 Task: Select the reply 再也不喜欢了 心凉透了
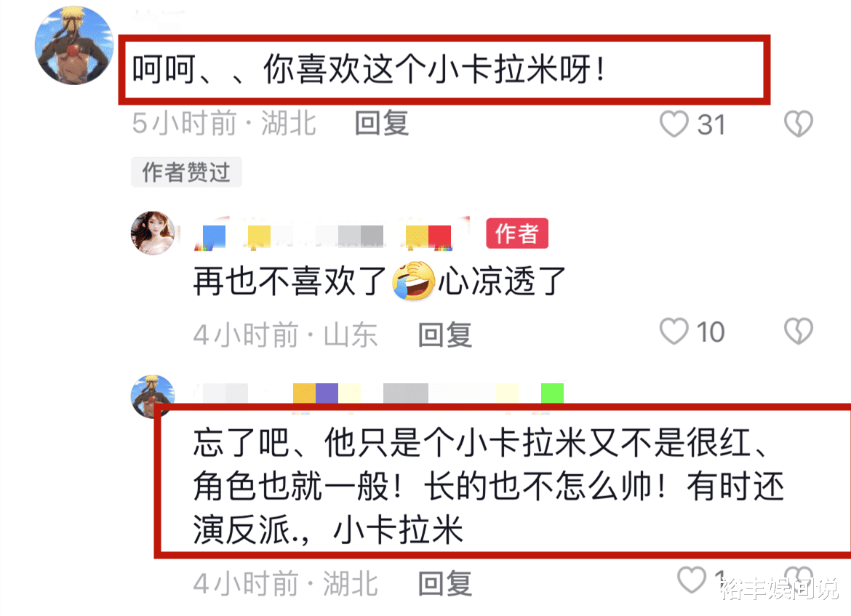point(380,281)
